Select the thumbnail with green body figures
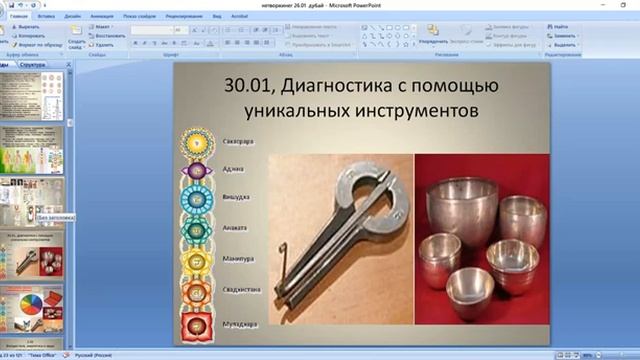This screenshot has width=640, height=360. tap(32, 150)
